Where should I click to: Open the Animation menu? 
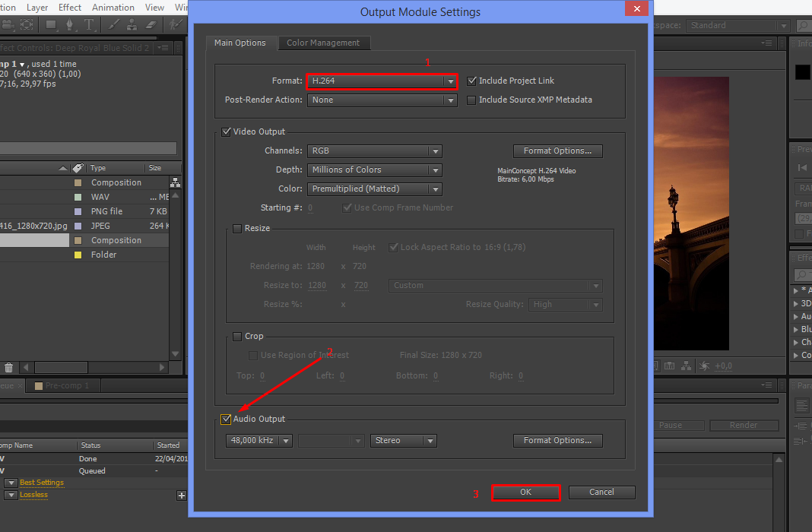(113, 8)
